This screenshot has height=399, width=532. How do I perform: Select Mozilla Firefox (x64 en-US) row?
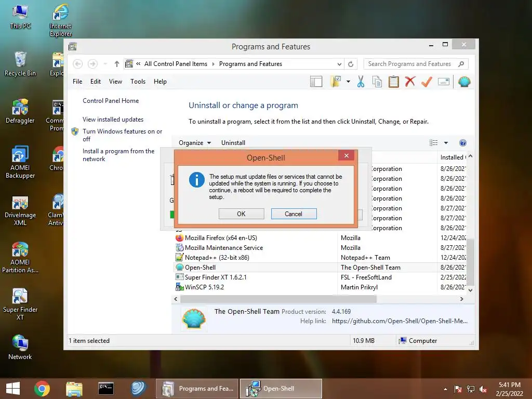(321, 238)
